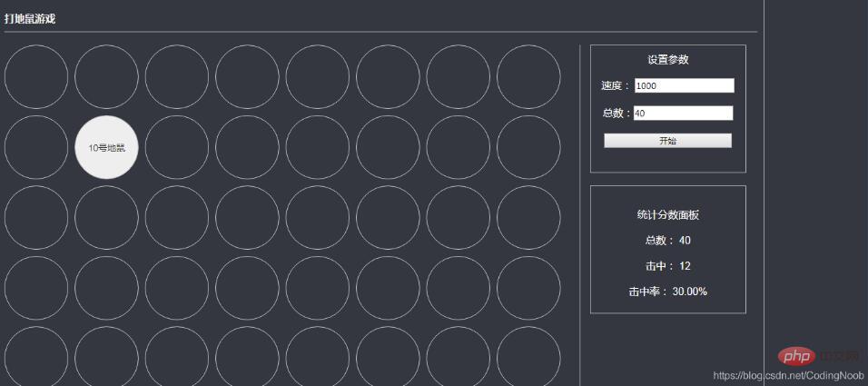Focus the 速度 speed input field
The image size is (868, 386).
685,86
